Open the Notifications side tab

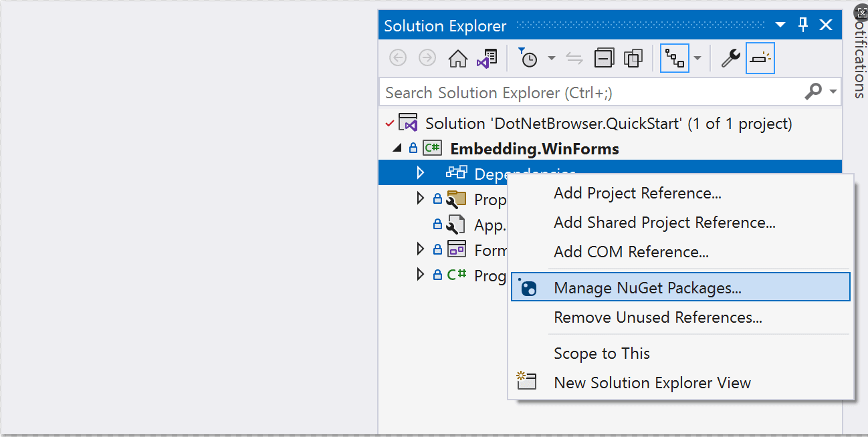coord(859,53)
